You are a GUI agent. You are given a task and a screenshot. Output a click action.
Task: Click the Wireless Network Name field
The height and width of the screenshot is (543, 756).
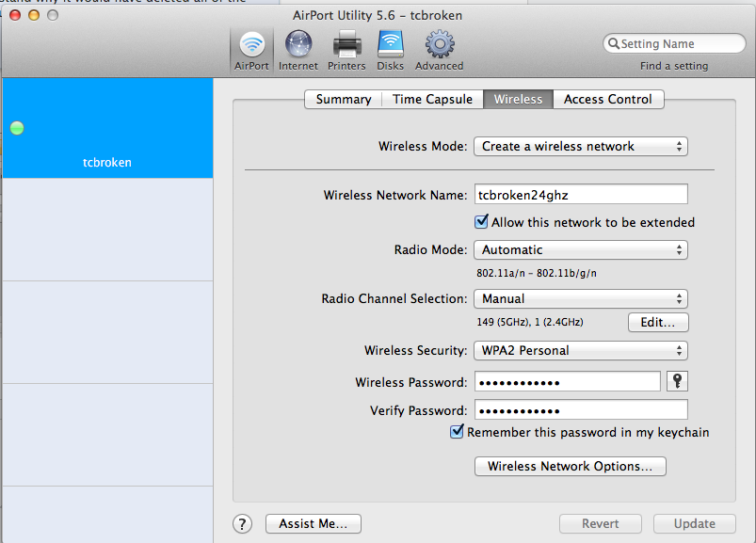click(x=581, y=195)
